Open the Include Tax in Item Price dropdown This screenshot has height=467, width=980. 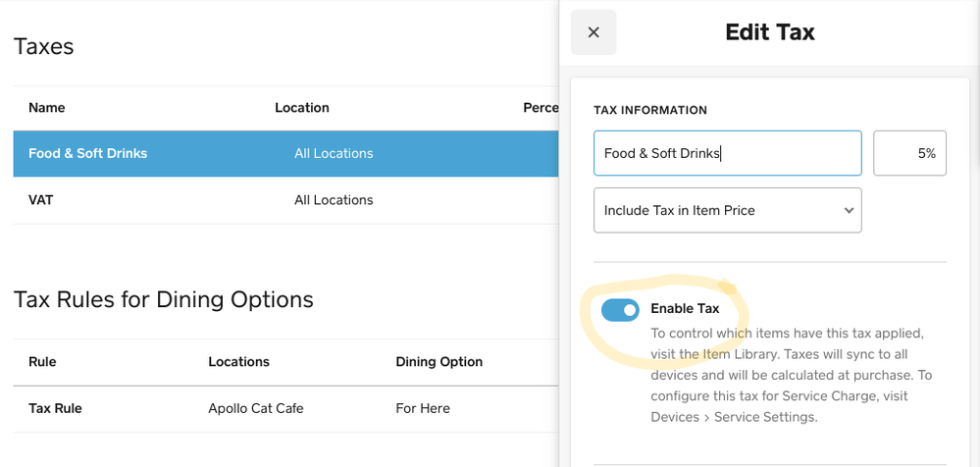(x=726, y=210)
